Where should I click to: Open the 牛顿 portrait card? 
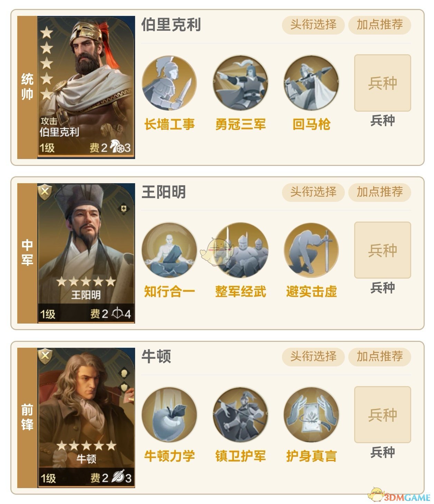(86, 418)
